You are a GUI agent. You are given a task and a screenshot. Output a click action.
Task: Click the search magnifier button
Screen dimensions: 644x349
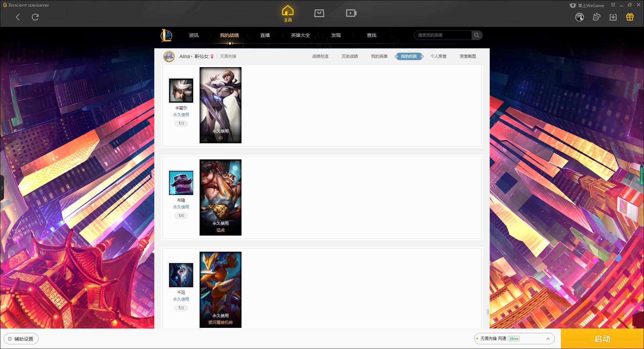477,35
